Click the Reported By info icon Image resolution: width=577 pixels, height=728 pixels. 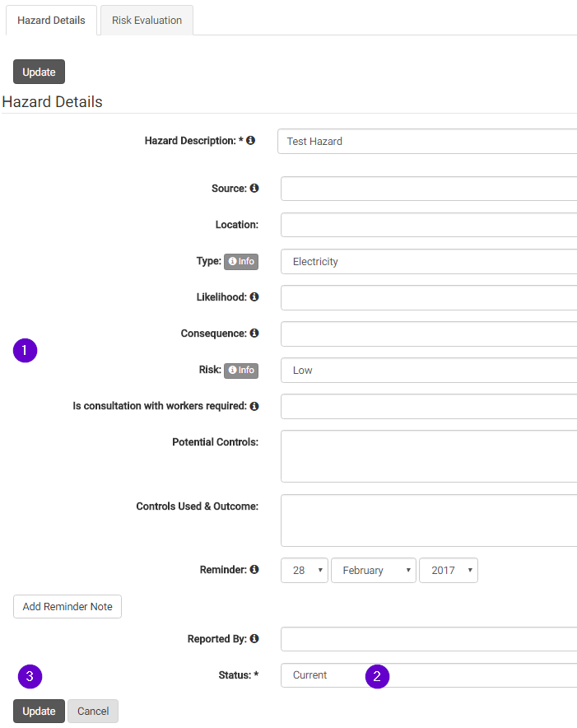254,638
